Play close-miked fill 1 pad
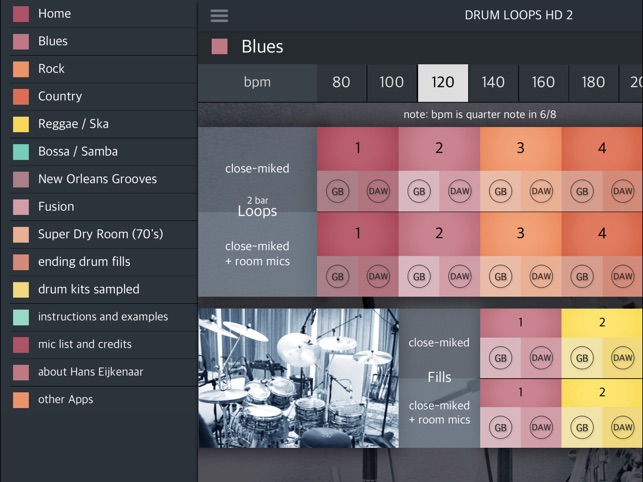 521,323
